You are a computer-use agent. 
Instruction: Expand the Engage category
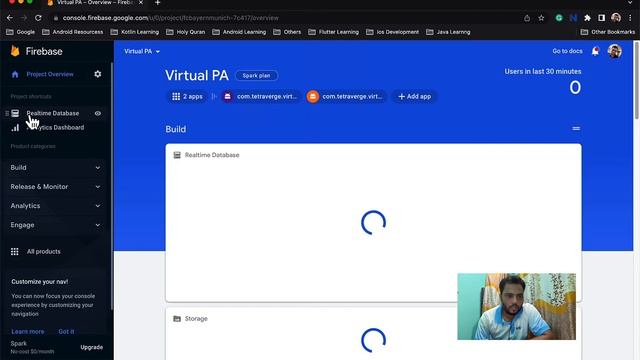pos(56,225)
